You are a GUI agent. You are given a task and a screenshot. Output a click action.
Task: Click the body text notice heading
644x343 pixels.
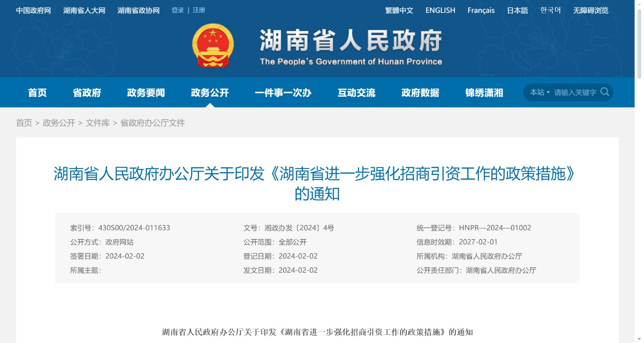[x=317, y=332]
